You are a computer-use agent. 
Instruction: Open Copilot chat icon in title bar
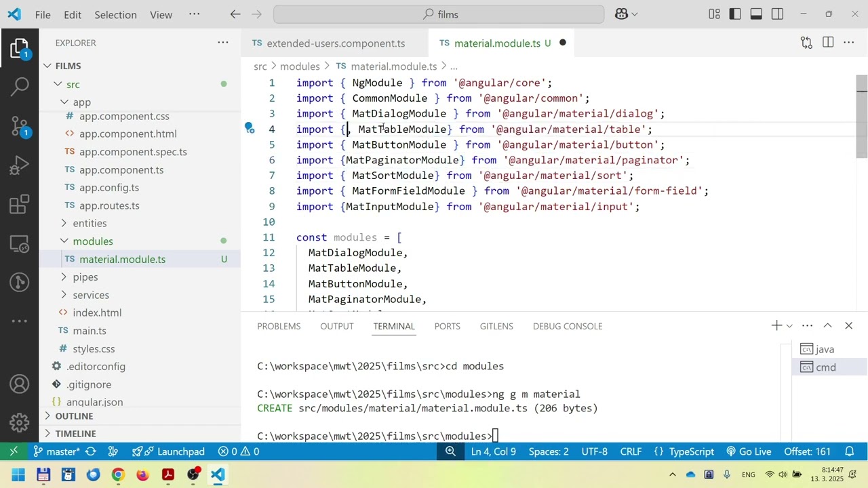click(621, 14)
